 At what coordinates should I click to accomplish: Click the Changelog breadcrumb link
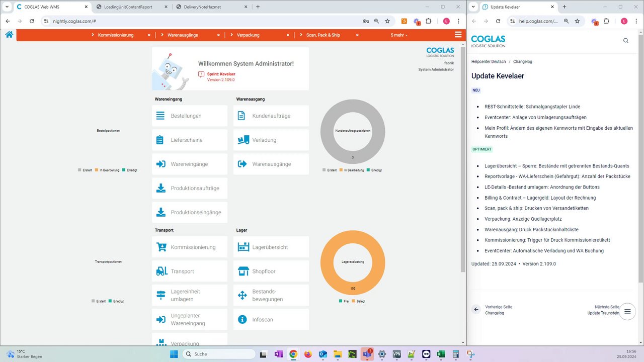pyautogui.click(x=523, y=61)
